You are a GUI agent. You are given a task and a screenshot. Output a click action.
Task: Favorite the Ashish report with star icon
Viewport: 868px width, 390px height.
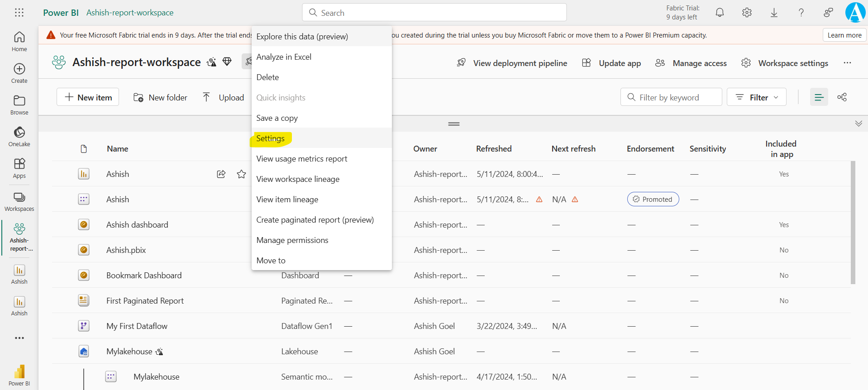pyautogui.click(x=241, y=174)
